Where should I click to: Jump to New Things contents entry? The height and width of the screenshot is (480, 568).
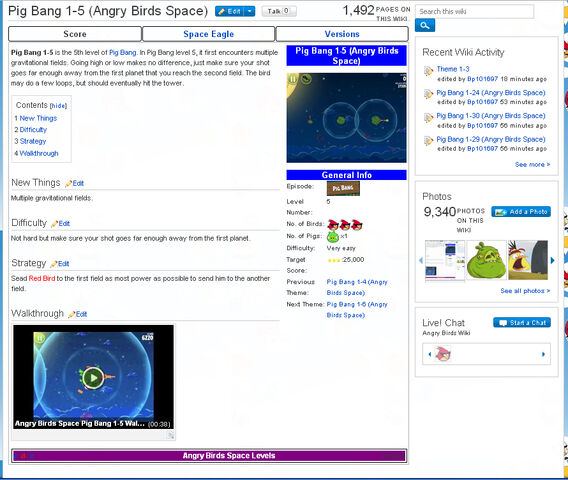pos(38,118)
